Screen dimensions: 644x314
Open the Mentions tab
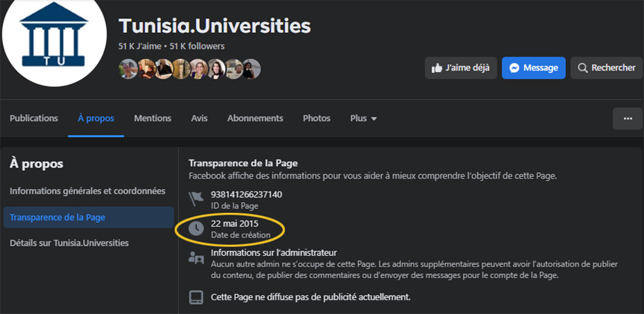click(153, 119)
